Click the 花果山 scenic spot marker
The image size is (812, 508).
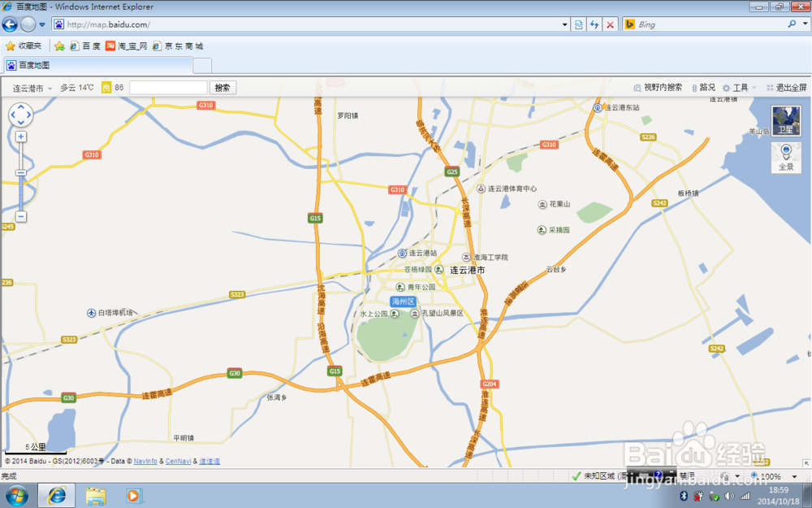(542, 204)
